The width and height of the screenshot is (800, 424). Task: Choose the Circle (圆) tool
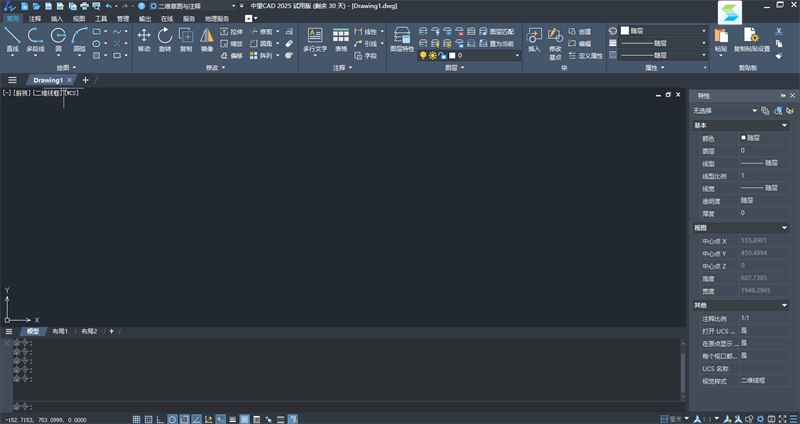click(x=59, y=38)
